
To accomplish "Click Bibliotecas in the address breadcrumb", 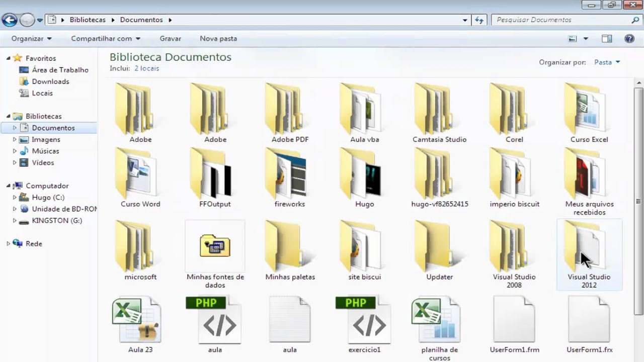I will [x=88, y=20].
